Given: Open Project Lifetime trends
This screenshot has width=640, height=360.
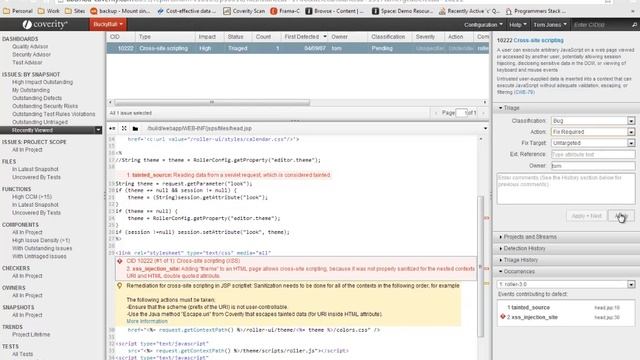Looking at the screenshot, I should [31, 334].
